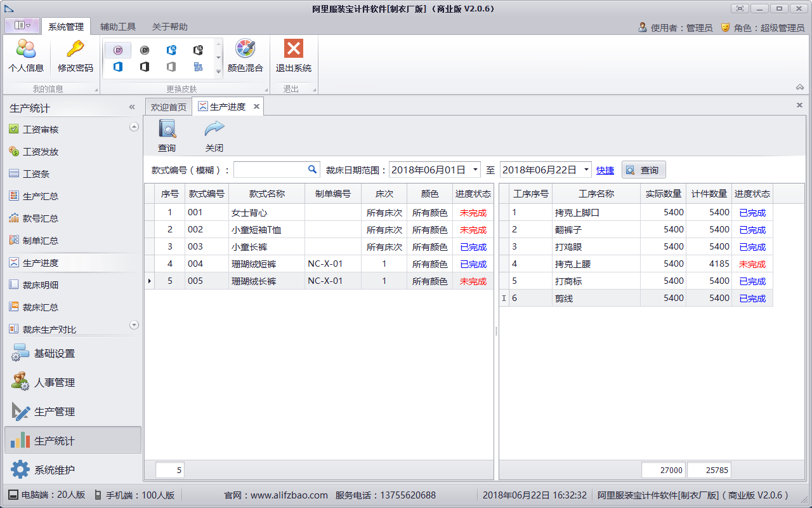
Task: Click the 查询 toolbar book icon
Action: (x=167, y=130)
